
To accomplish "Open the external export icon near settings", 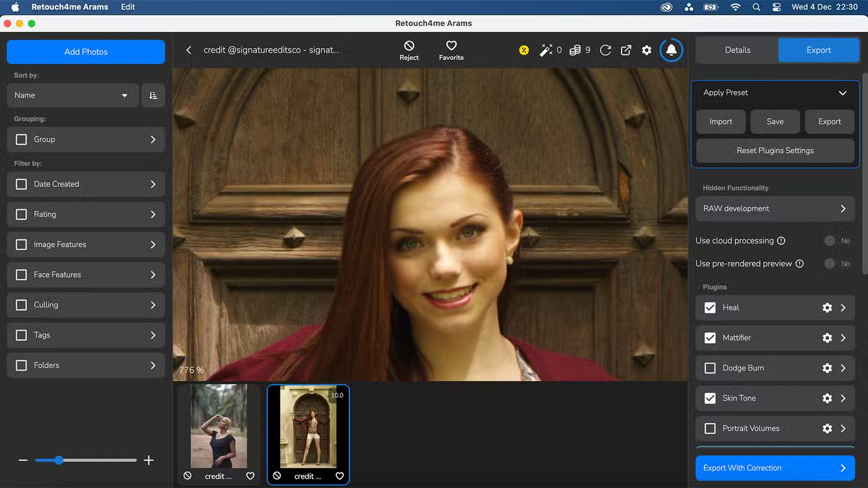I will coord(626,50).
